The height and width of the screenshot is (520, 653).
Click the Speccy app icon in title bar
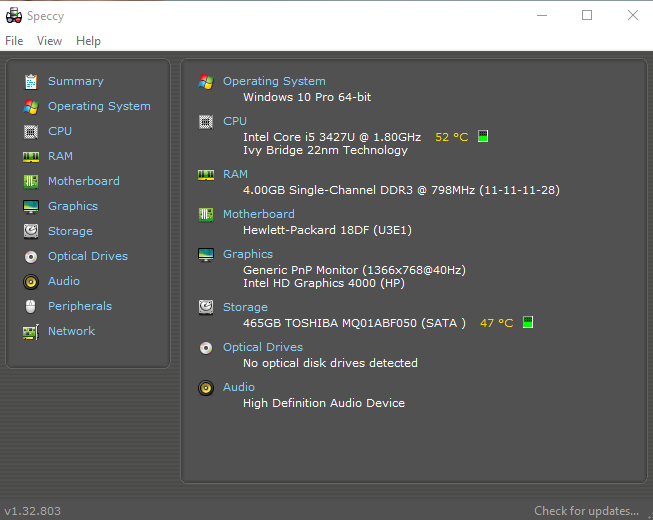click(14, 15)
